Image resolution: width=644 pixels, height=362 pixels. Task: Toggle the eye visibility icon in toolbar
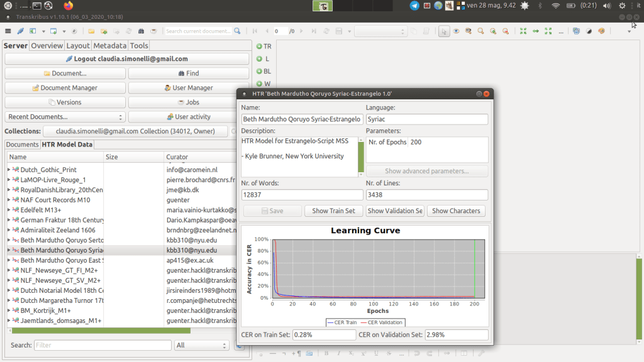coord(457,31)
